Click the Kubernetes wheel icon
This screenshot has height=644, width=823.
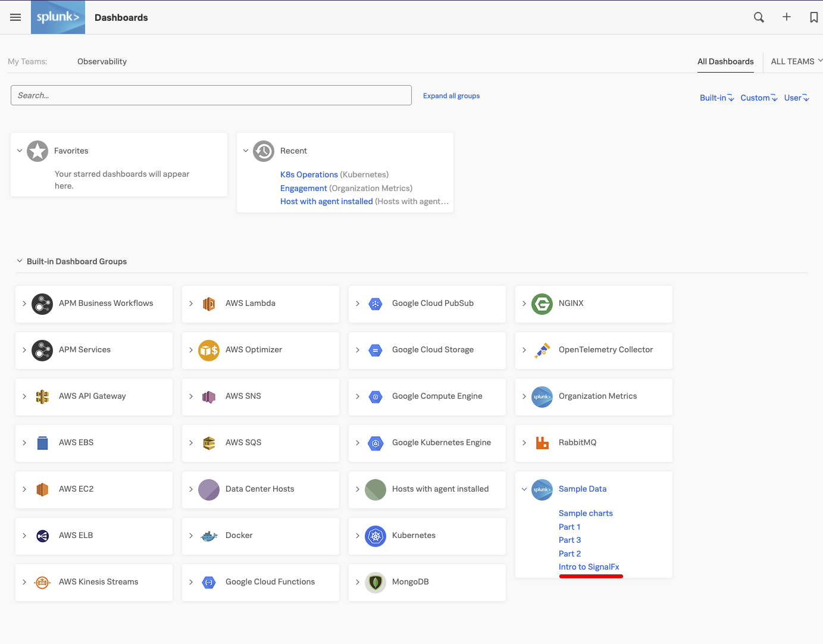pos(375,536)
